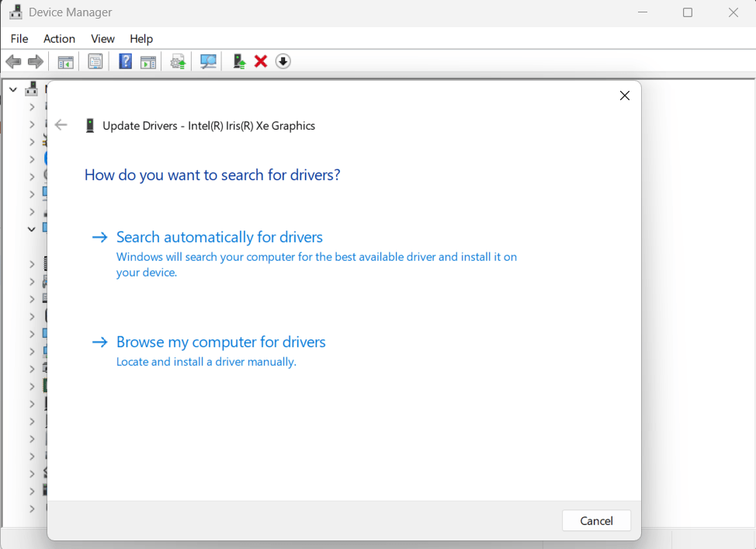Toggle the Show/Hide Console Tree toolbar icon
756x549 pixels.
pyautogui.click(x=65, y=62)
